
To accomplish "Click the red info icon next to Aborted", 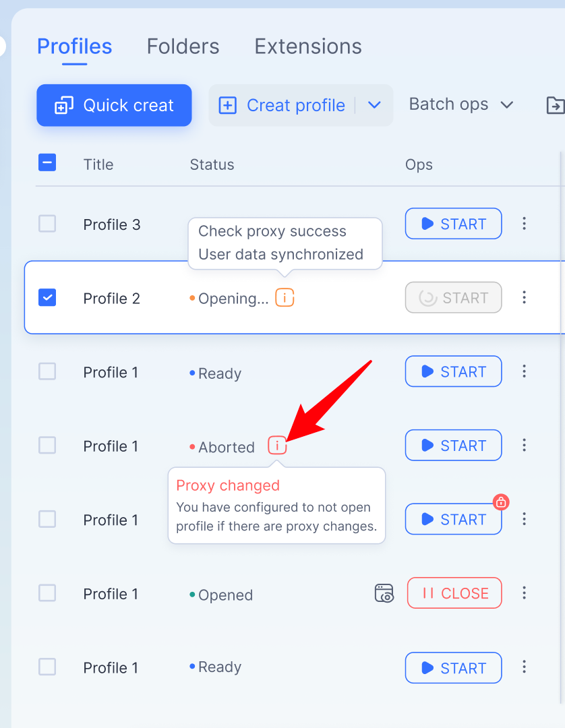I will [277, 446].
